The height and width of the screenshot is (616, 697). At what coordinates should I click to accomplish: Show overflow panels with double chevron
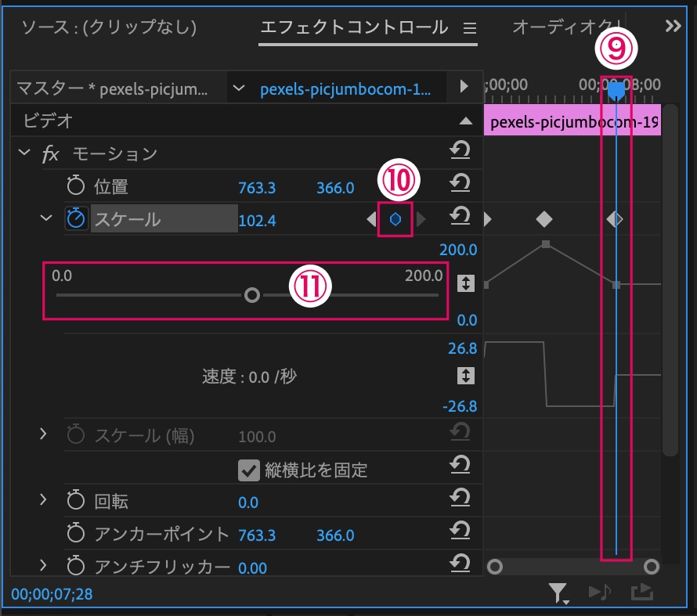673,26
